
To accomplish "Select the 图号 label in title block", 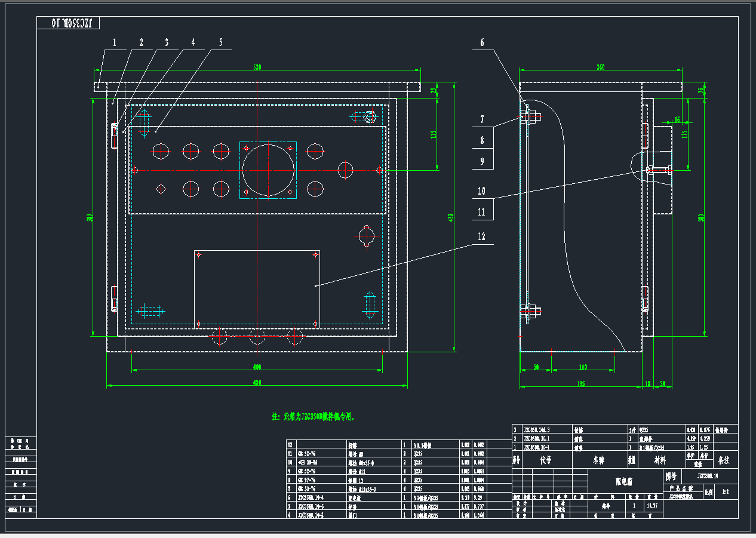I will pos(672,476).
